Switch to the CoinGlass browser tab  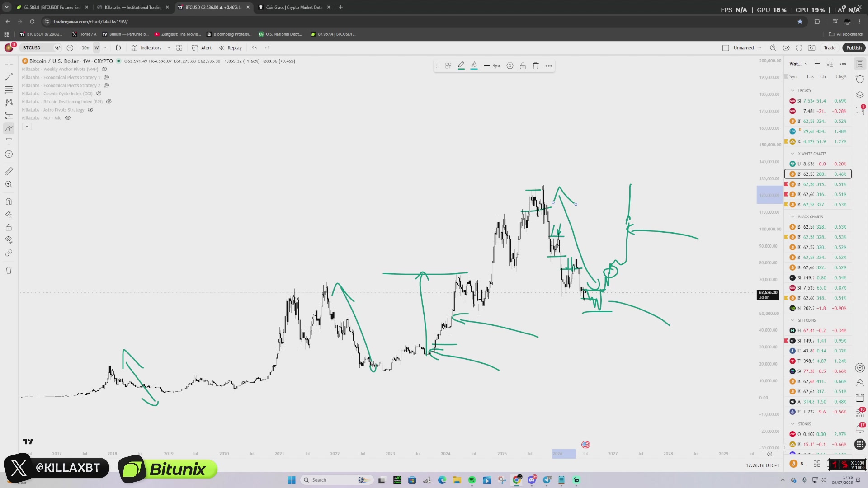pos(294,7)
